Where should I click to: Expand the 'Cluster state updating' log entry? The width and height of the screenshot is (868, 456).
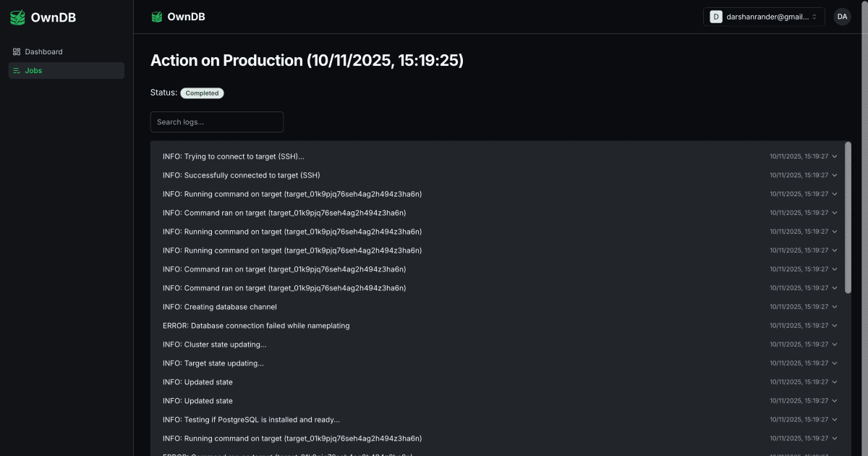click(834, 344)
